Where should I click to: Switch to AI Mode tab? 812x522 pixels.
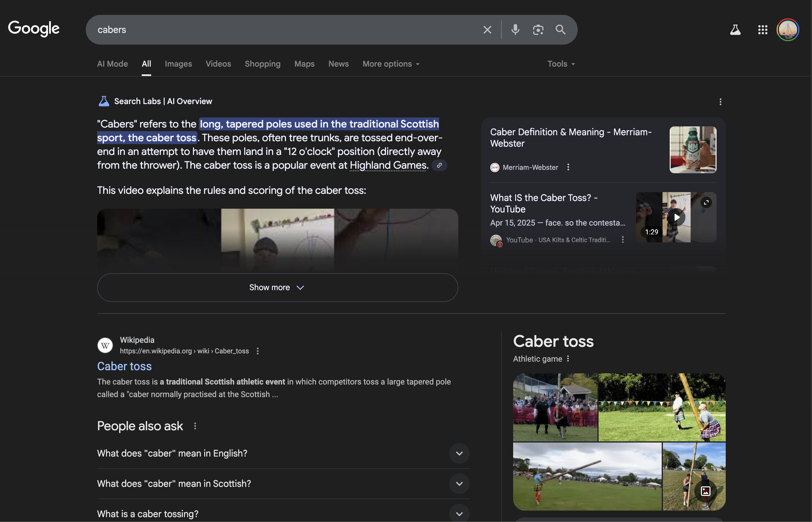(x=113, y=64)
